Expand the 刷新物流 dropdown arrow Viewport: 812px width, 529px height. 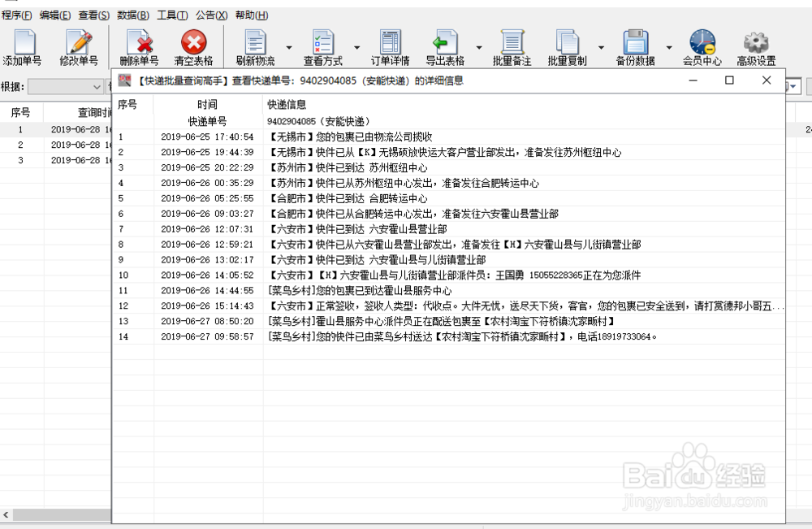click(289, 47)
